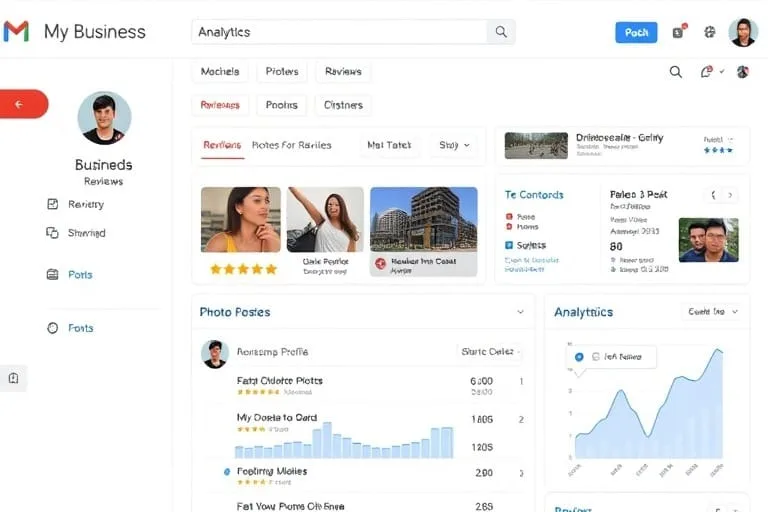
Task: Click the five-star rating under first photo
Action: tap(243, 269)
